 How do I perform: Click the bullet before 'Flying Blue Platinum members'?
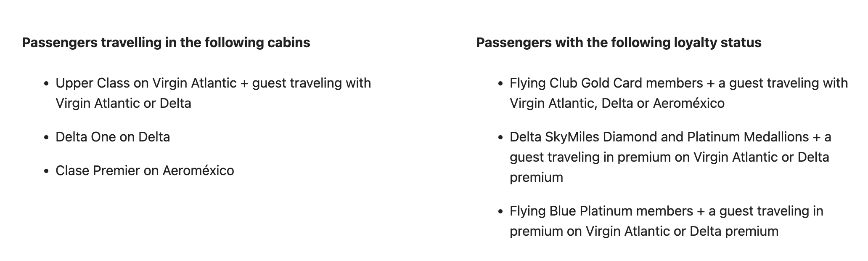500,212
